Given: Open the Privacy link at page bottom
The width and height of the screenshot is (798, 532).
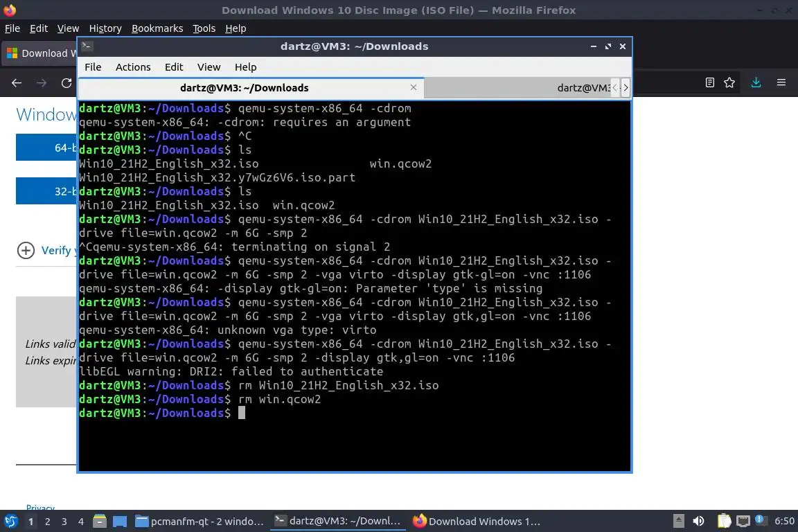Looking at the screenshot, I should [x=40, y=506].
